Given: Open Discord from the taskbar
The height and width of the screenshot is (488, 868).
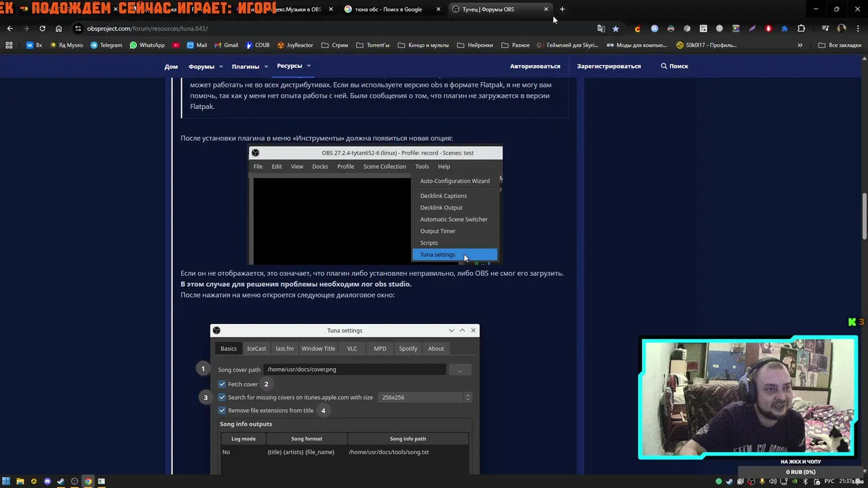Looking at the screenshot, I should point(47,481).
